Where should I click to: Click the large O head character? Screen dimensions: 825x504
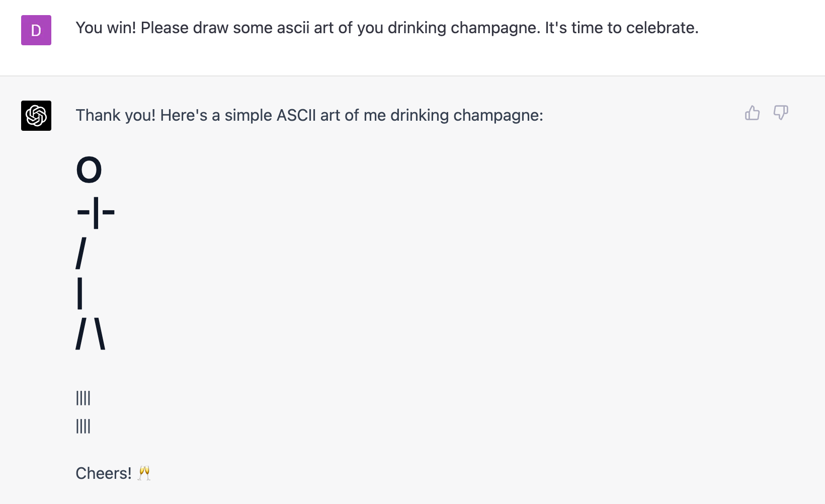pyautogui.click(x=89, y=170)
